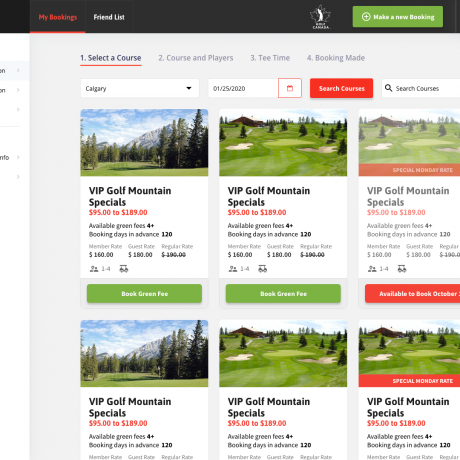
Task: Open first card's mountain forest photo
Action: coord(144,143)
